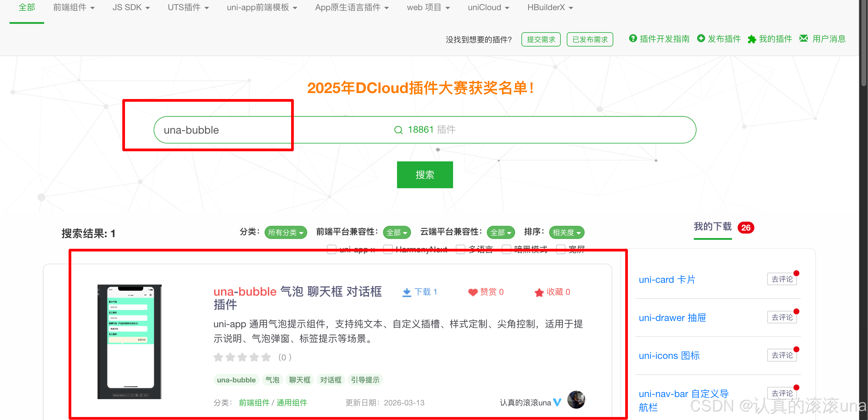Open the 发布插件 link
868x420 pixels.
(724, 39)
